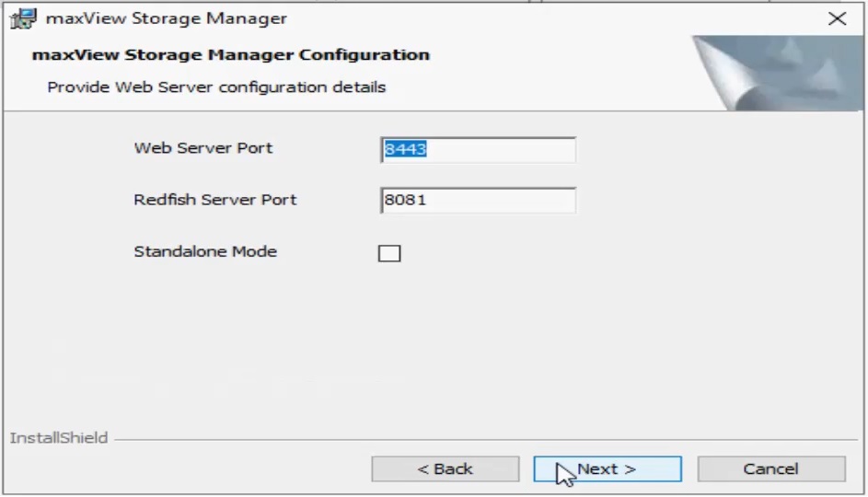The width and height of the screenshot is (868, 497).
Task: Cancel the installation setup
Action: [x=770, y=469]
